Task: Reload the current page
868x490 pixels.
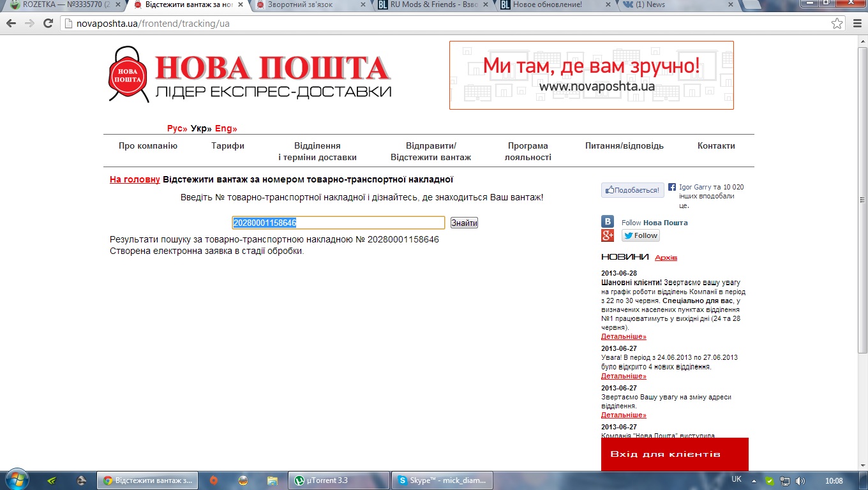Action: pyautogui.click(x=48, y=24)
